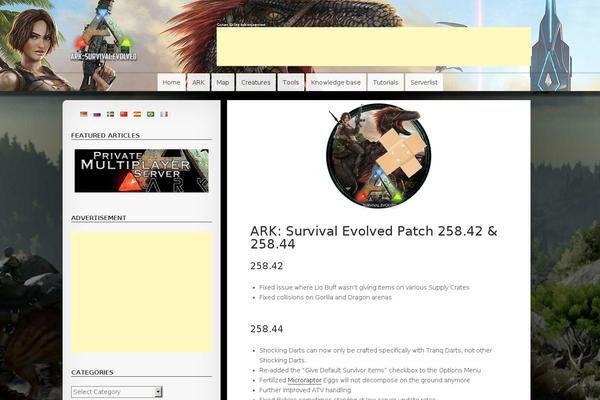Open the Tutorials menu item

click(385, 82)
